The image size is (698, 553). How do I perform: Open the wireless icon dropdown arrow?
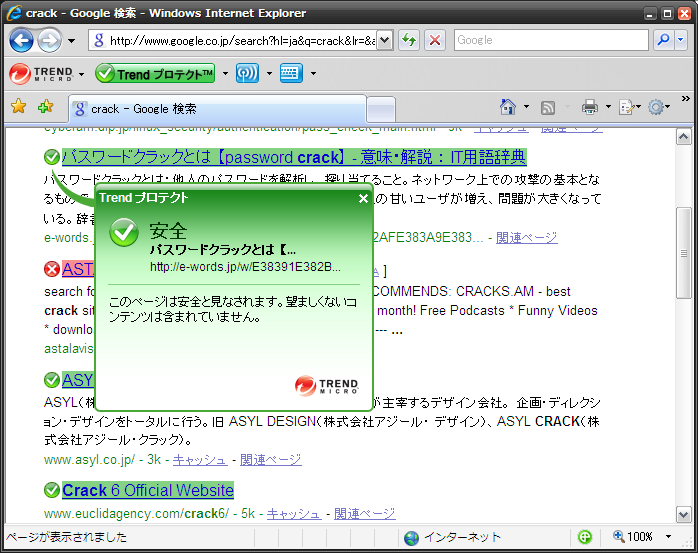pyautogui.click(x=269, y=73)
